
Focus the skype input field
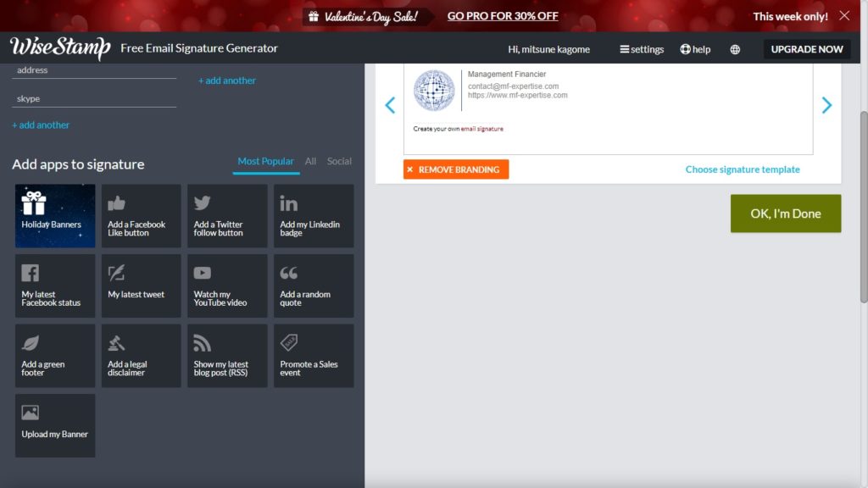(x=94, y=98)
